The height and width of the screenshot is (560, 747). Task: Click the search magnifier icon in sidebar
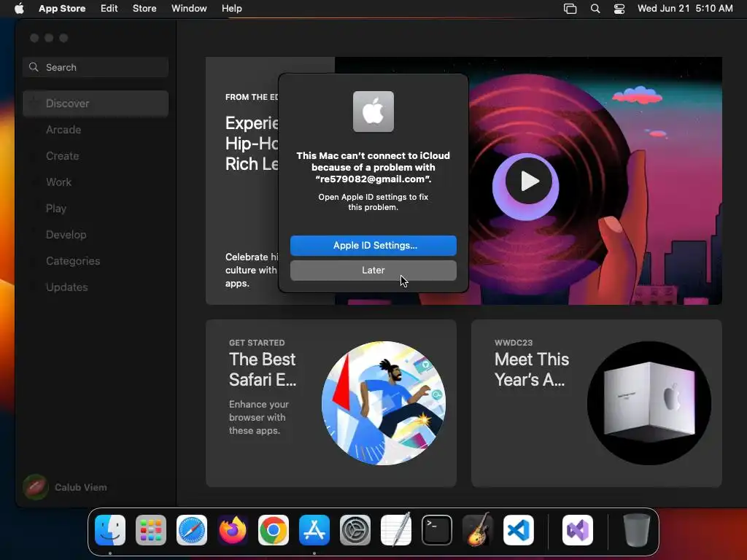point(34,67)
